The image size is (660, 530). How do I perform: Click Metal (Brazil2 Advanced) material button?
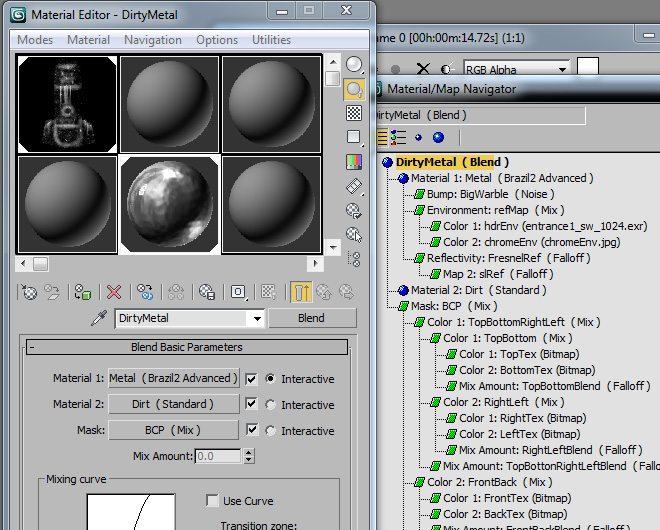tap(173, 378)
